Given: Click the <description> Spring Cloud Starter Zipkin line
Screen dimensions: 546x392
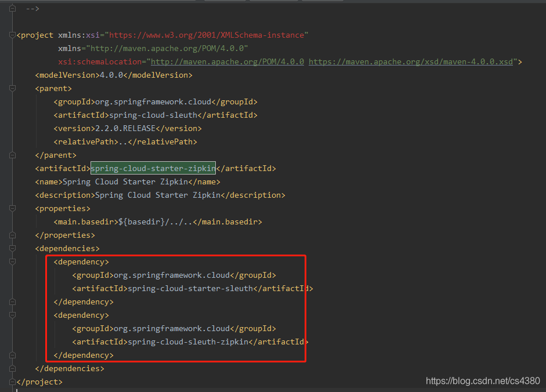Looking at the screenshot, I should [x=160, y=195].
